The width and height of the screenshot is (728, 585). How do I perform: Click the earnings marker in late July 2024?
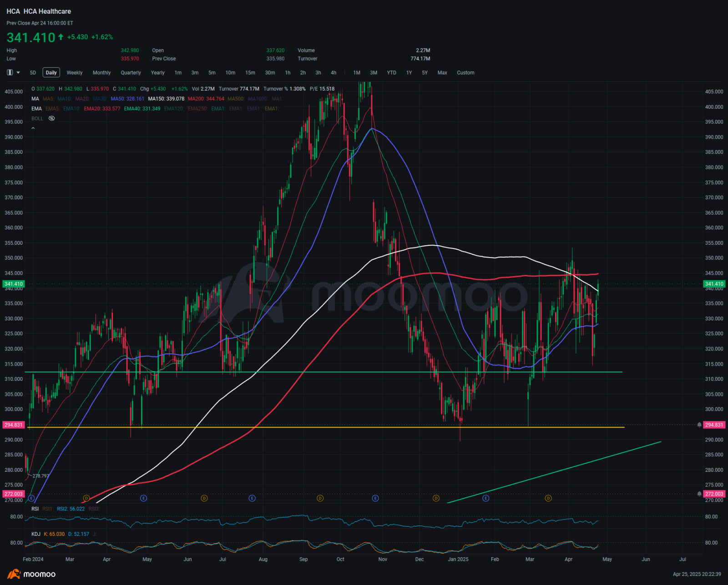252,498
